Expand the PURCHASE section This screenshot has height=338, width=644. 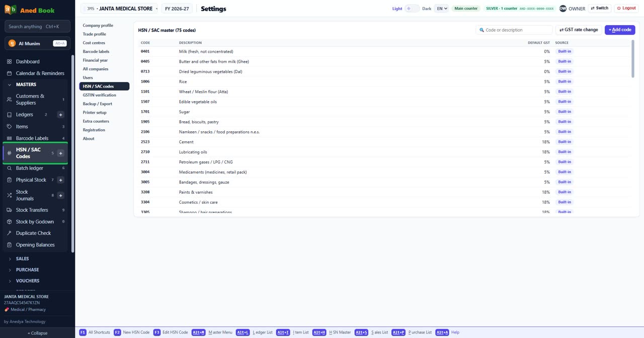pyautogui.click(x=35, y=270)
